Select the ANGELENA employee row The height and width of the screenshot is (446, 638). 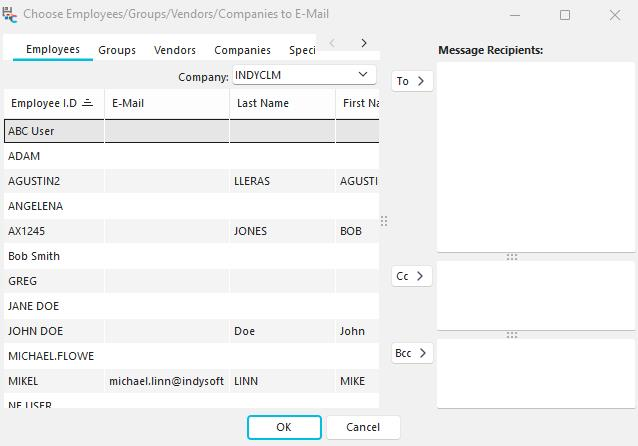[x=191, y=206]
